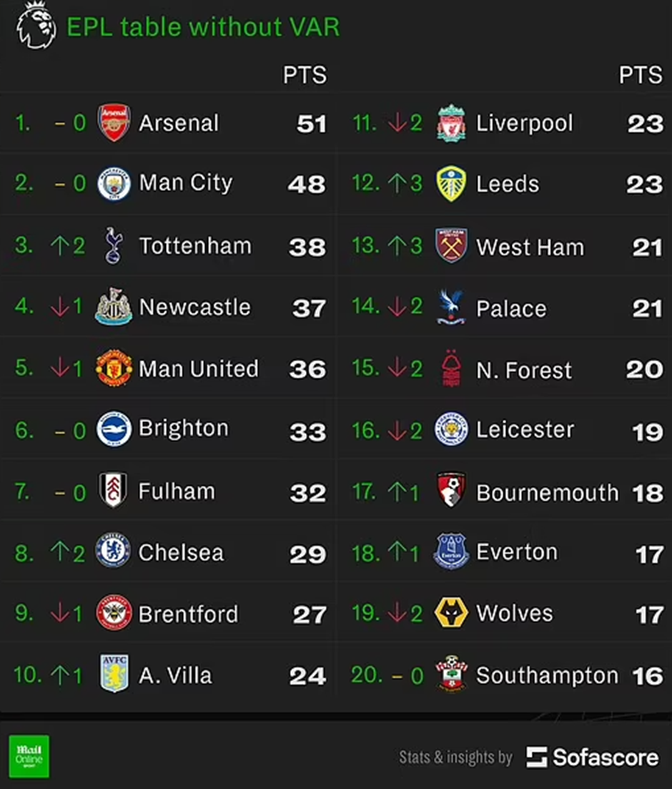Select the Brighton team name

pyautogui.click(x=184, y=428)
